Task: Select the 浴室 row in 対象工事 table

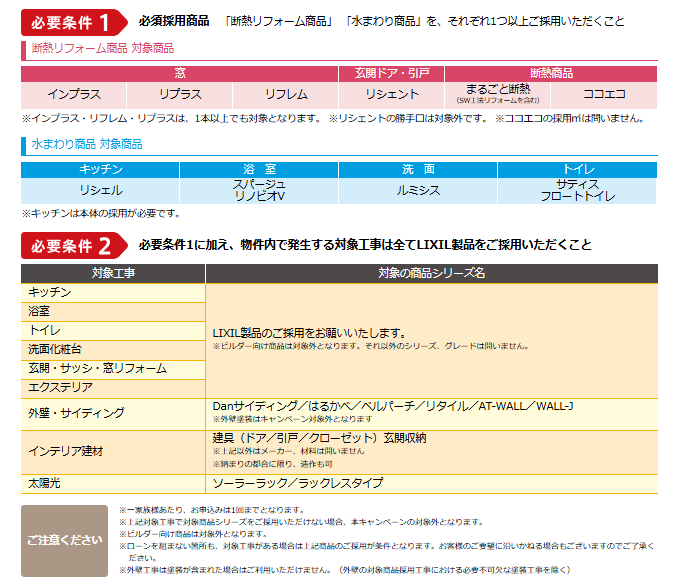Action: (113, 312)
